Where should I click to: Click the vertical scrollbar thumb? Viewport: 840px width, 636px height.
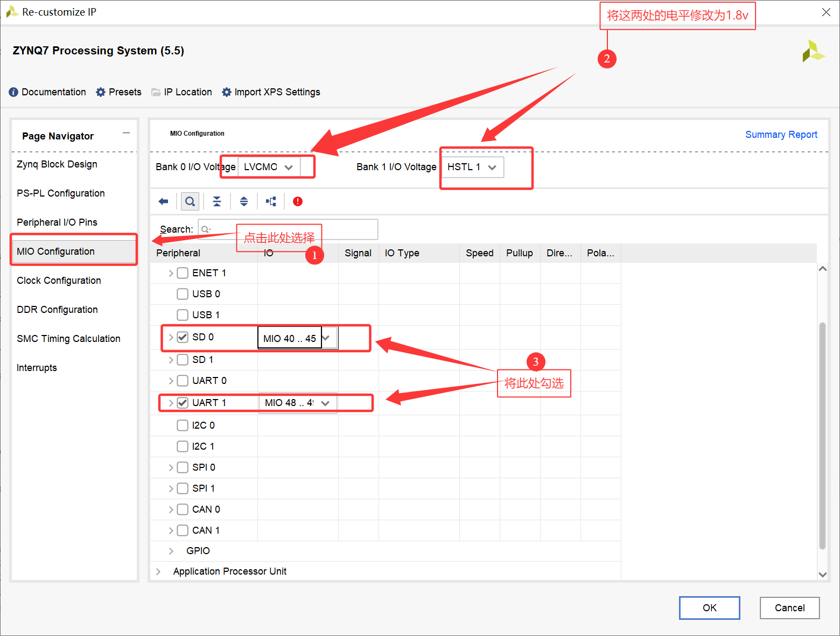[x=822, y=435]
